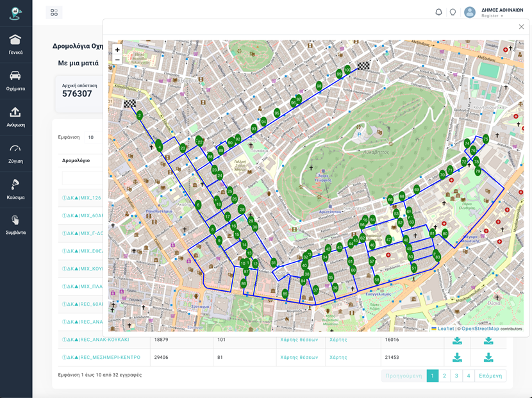Close the map popup dialog
This screenshot has height=398, width=532.
[x=521, y=27]
